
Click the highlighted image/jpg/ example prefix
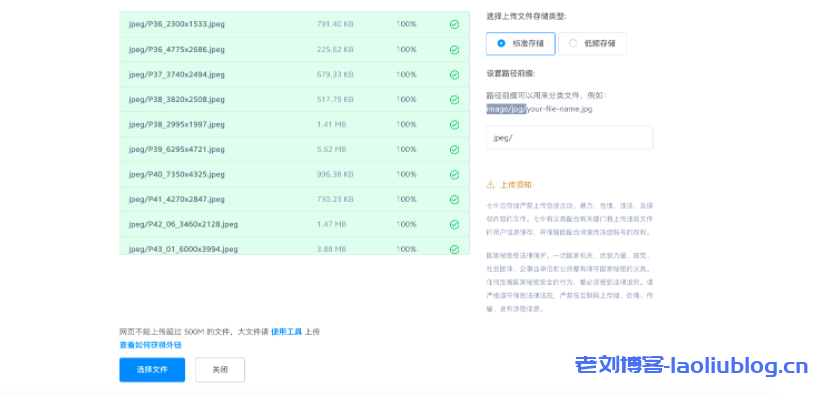click(x=506, y=109)
